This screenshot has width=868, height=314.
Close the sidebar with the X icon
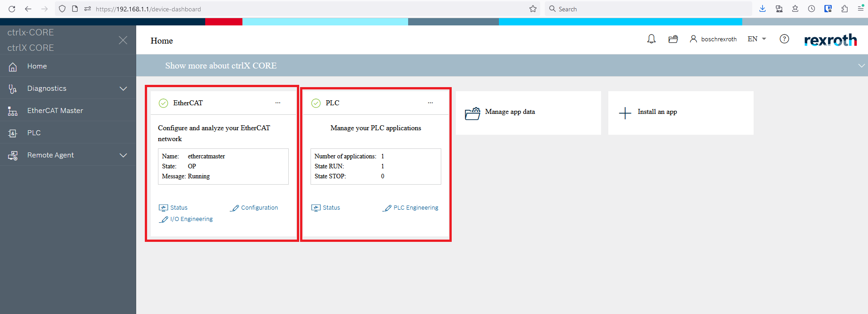[123, 40]
